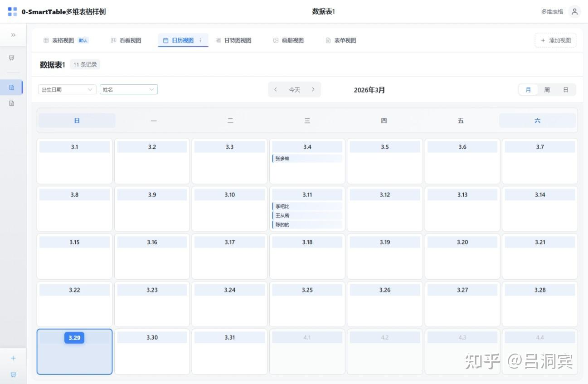588x384 pixels.
Task: Click the 3.16 date cell
Action: click(152, 257)
